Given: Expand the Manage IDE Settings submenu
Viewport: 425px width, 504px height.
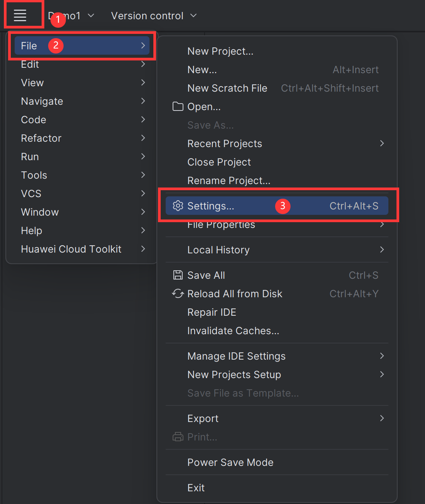Looking at the screenshot, I should (236, 356).
